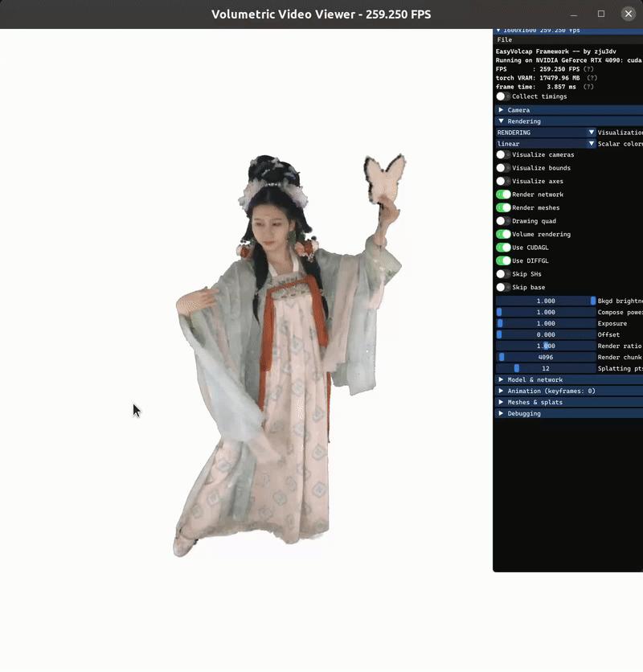Click the Splatting pts slider
Viewport: 643px width, 672px height.
pos(546,369)
